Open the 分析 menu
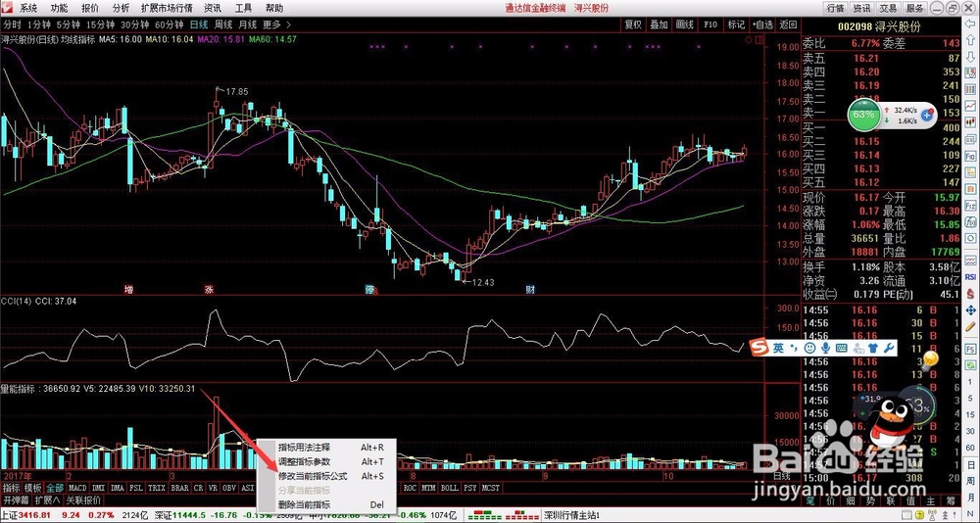Screen dimensions: 980x523 [121, 8]
